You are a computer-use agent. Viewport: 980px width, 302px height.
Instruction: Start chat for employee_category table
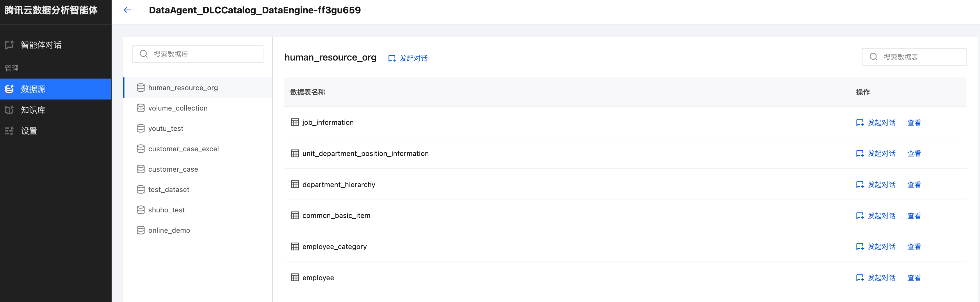coord(876,247)
